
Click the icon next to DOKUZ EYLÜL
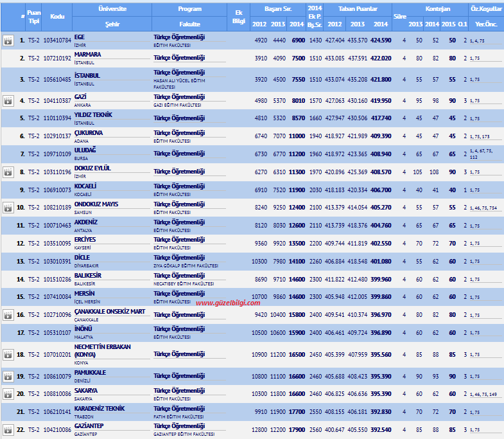point(8,172)
